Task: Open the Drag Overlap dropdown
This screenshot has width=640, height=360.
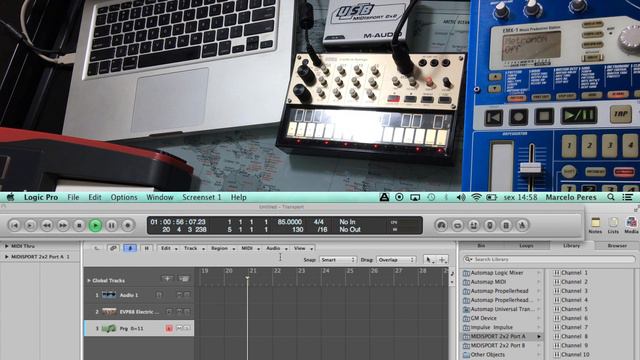Action: 396,260
